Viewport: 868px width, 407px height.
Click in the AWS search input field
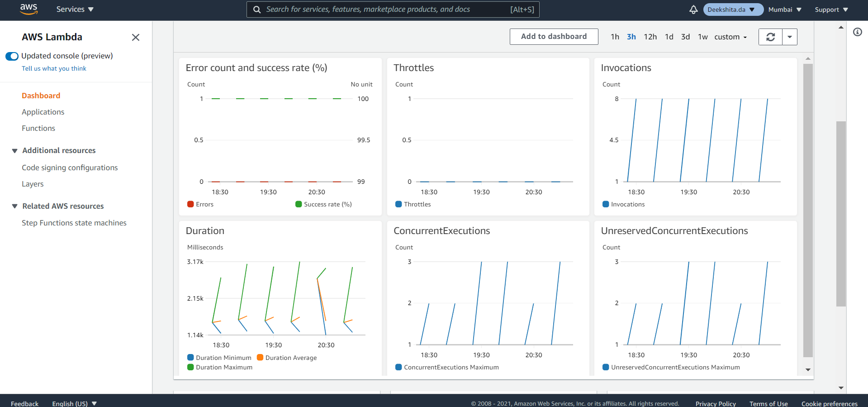393,10
